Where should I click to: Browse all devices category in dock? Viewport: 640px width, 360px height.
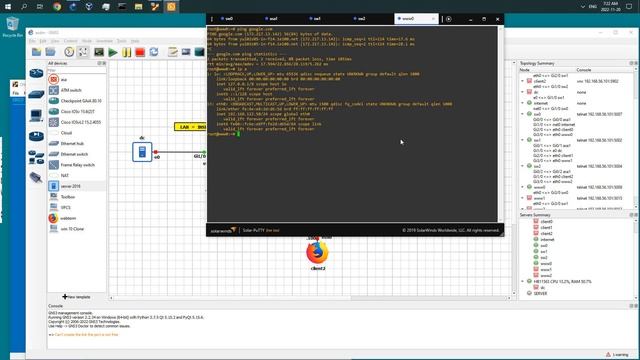tap(36, 157)
